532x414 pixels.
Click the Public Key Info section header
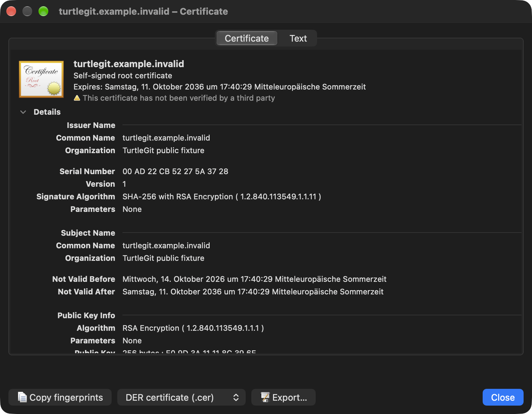click(86, 315)
